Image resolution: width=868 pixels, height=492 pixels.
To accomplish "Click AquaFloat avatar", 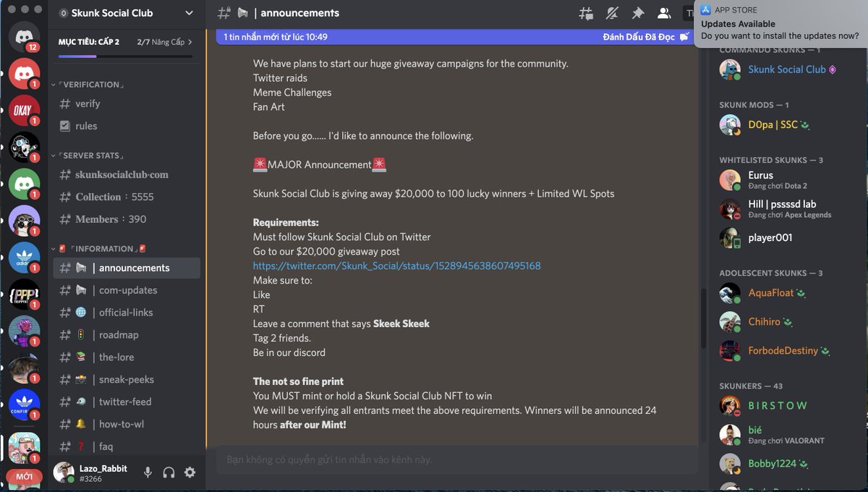I will coord(730,292).
